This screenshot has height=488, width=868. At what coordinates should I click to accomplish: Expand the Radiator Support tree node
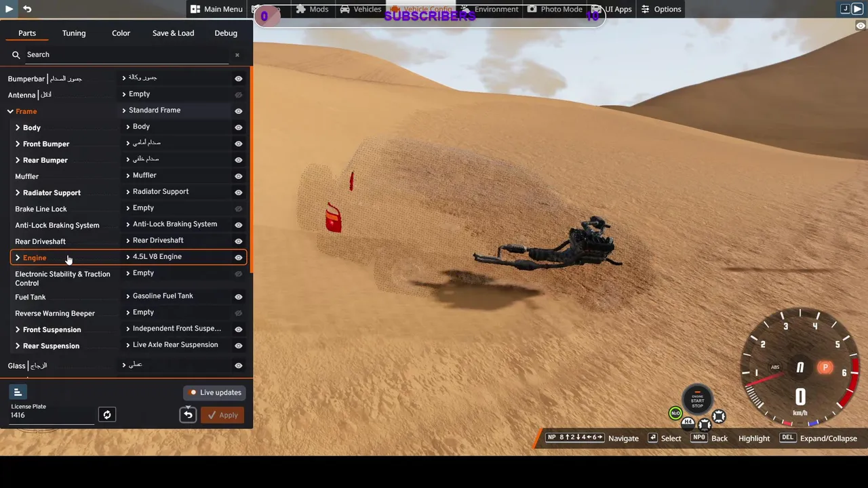18,192
